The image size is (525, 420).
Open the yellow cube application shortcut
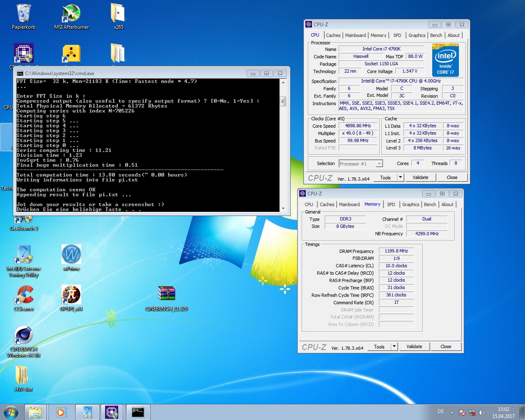(71, 54)
